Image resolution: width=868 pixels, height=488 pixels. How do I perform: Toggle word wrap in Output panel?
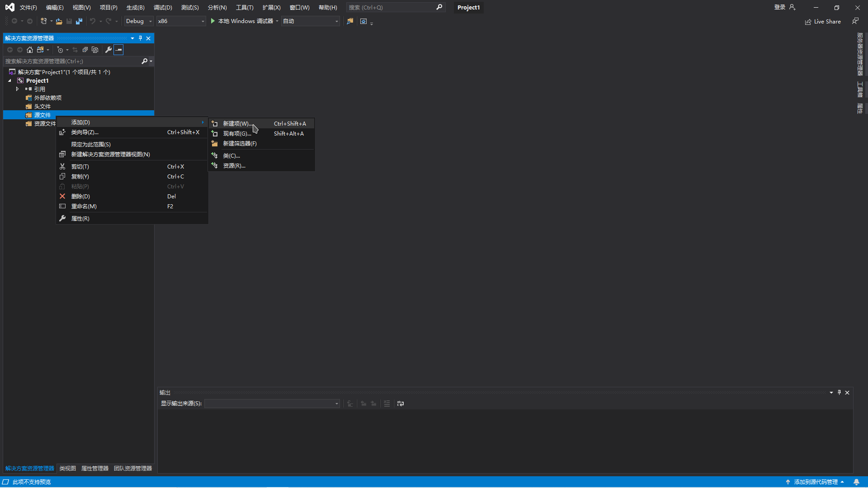(x=401, y=404)
